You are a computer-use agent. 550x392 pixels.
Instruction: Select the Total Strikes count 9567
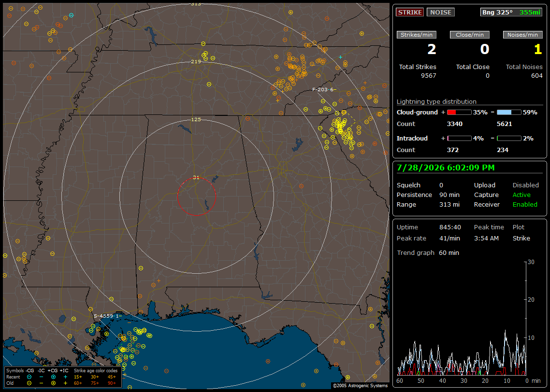coord(429,76)
